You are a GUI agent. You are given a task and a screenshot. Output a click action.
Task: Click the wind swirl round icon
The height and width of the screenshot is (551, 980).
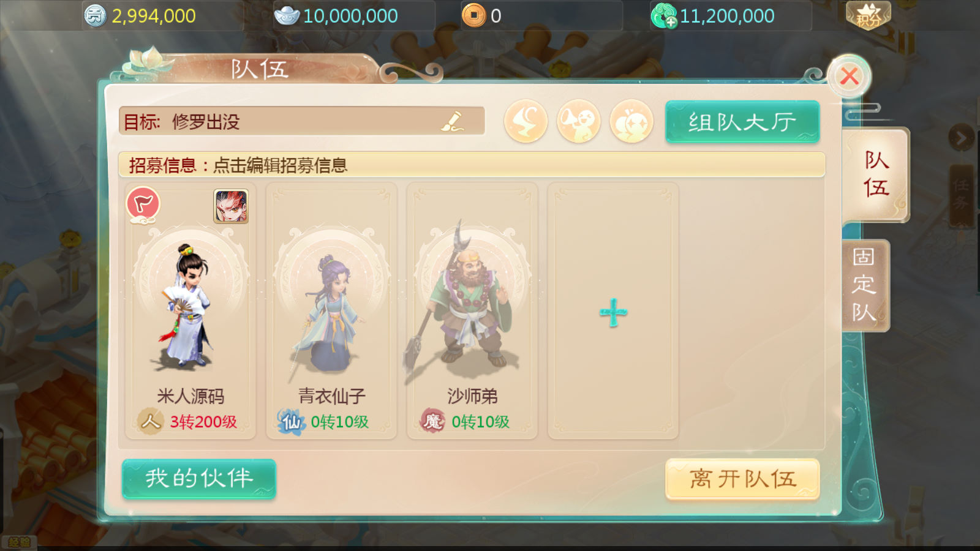(526, 121)
